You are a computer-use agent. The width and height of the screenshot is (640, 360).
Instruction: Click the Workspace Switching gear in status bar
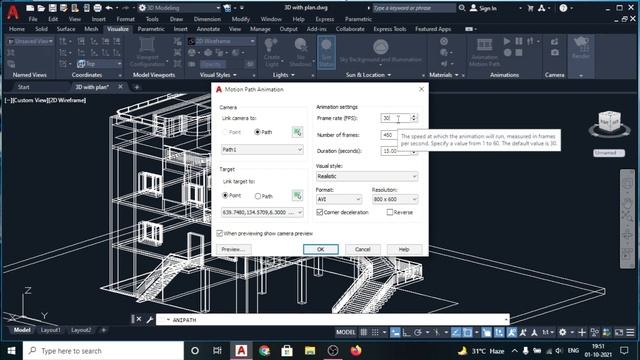pos(562,332)
